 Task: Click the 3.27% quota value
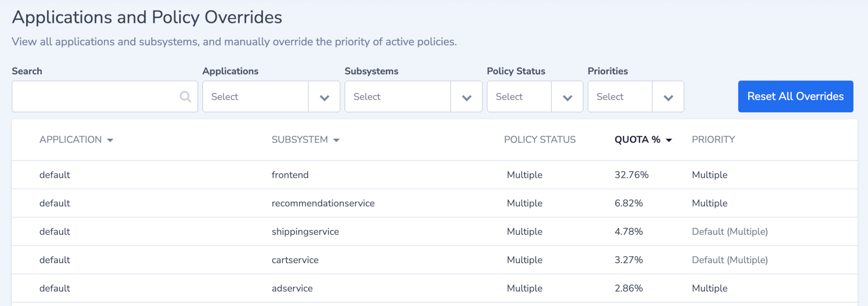(629, 260)
